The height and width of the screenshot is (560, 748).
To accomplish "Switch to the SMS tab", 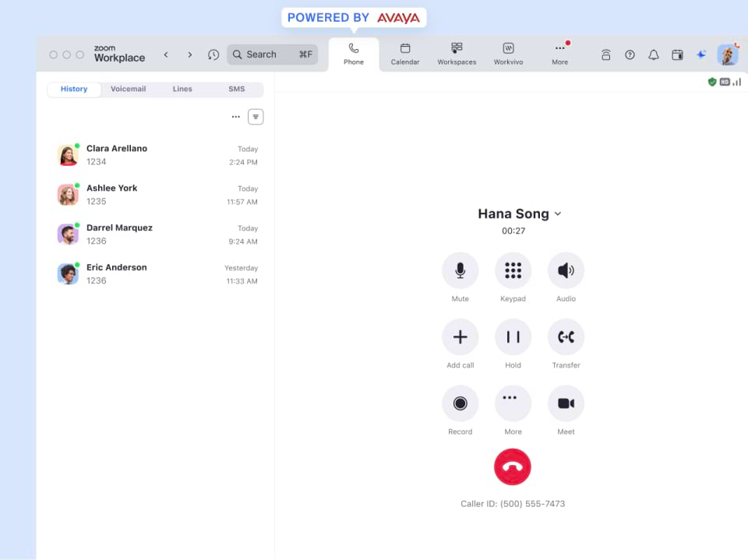I will (x=236, y=89).
